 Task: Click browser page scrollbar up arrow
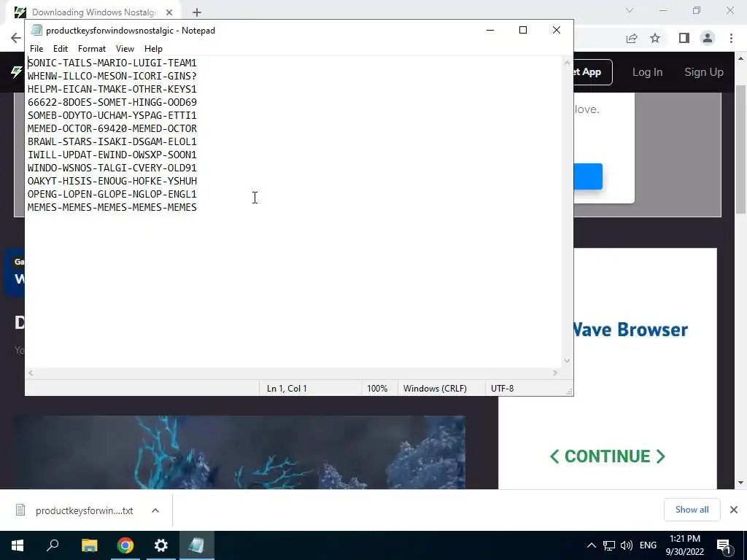point(741,58)
